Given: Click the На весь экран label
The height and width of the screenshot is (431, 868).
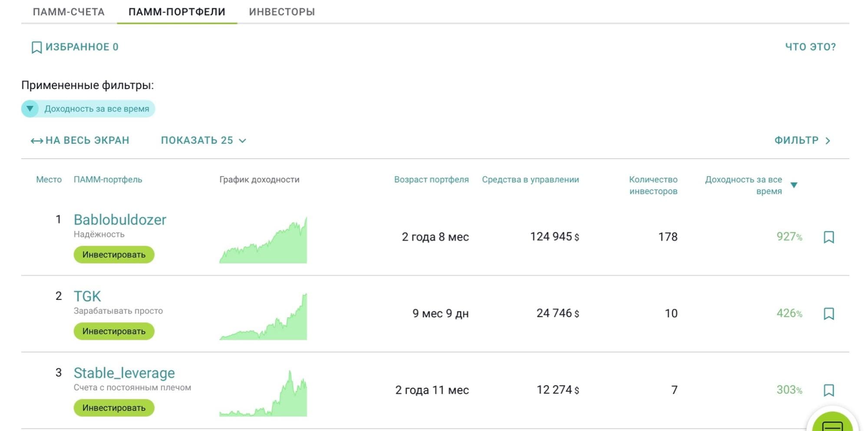Looking at the screenshot, I should pyautogui.click(x=87, y=140).
